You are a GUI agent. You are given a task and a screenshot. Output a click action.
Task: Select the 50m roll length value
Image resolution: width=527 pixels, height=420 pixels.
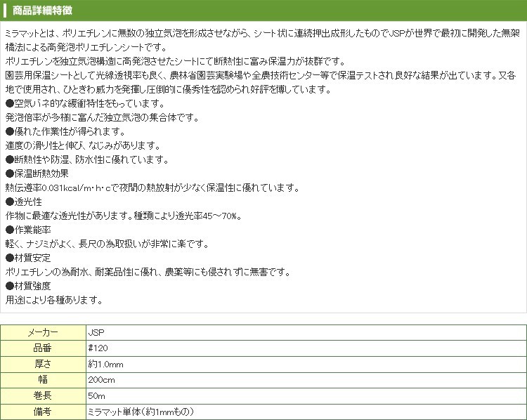coord(96,396)
